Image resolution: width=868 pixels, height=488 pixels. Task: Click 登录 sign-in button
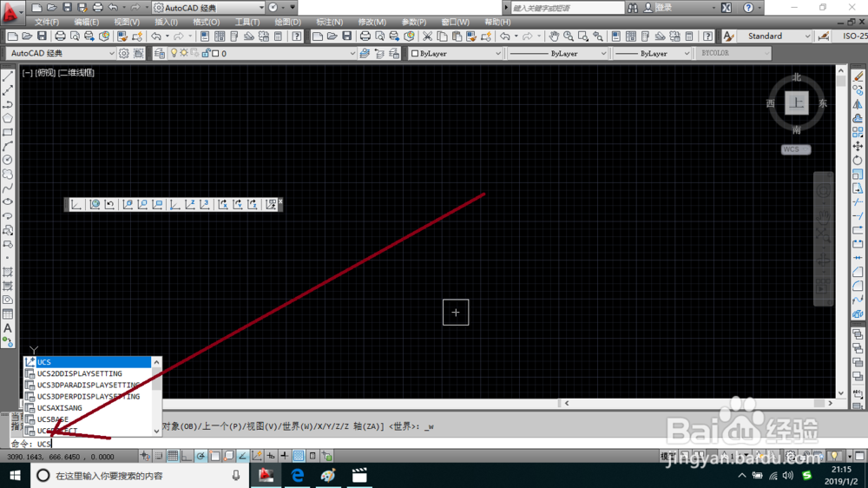point(663,8)
